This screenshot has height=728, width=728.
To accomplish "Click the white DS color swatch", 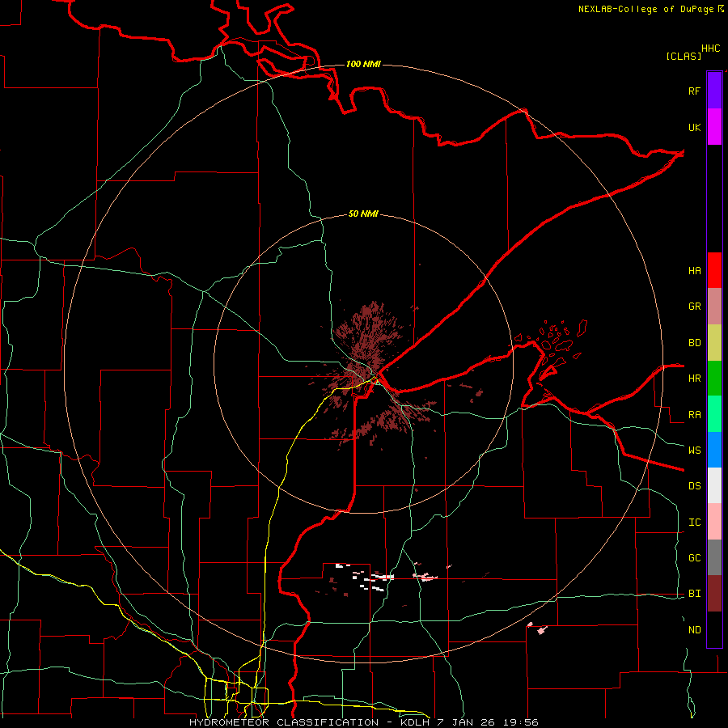I will [714, 485].
